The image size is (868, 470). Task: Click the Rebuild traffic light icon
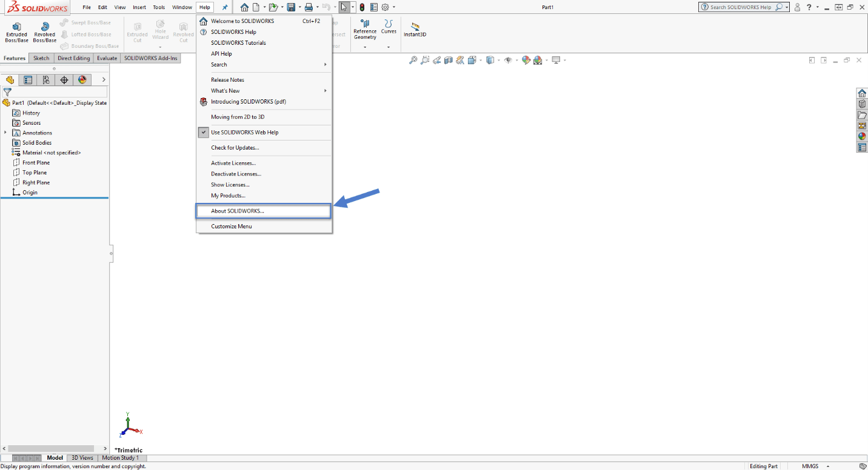tap(362, 7)
